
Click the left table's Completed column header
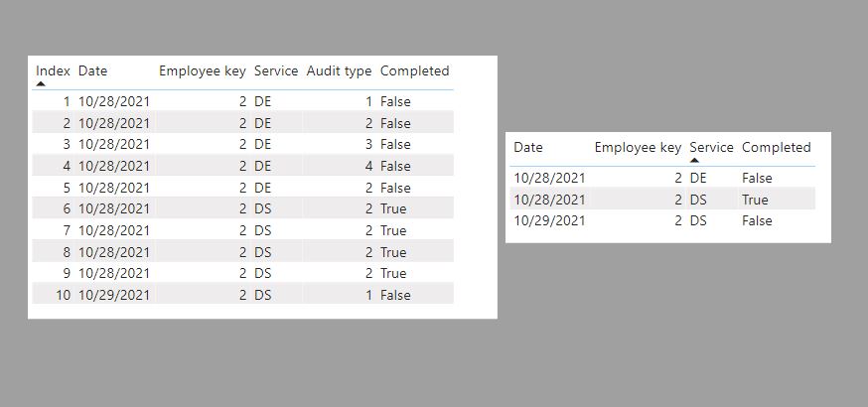[414, 70]
